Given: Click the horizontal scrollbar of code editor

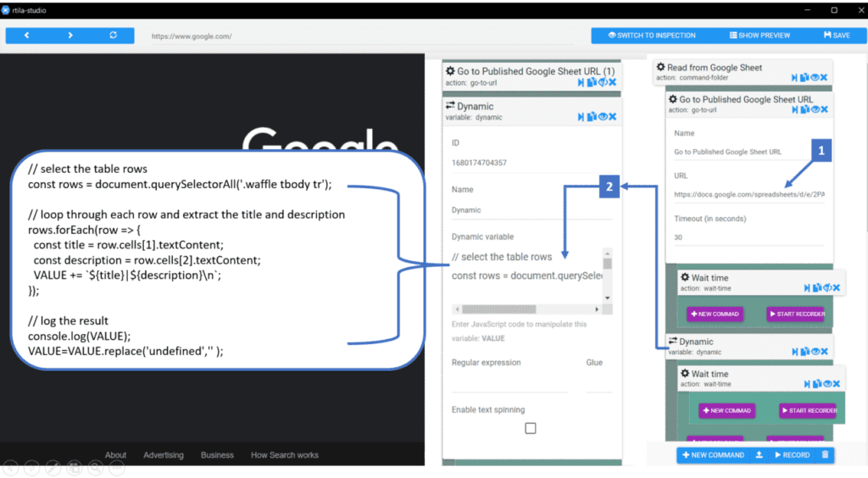Looking at the screenshot, I should coord(527,309).
